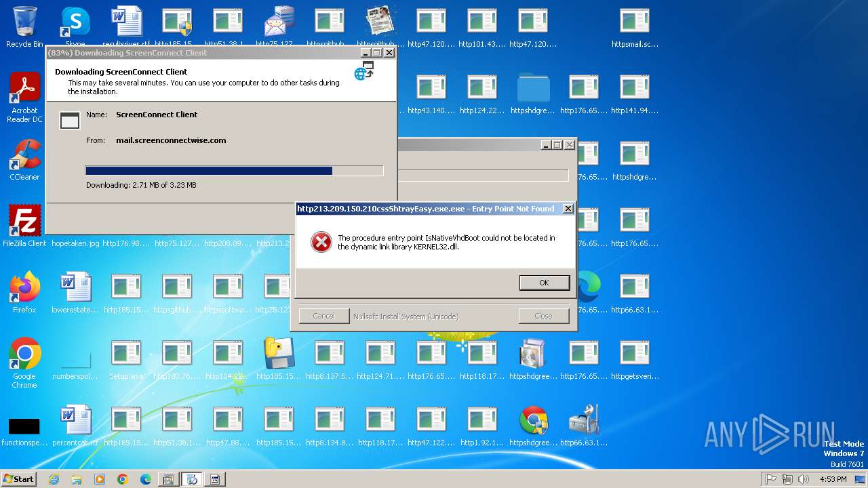Screen dimensions: 868x488
Task: Select the http66.63.1... toolbox icon file
Action: pos(584,426)
